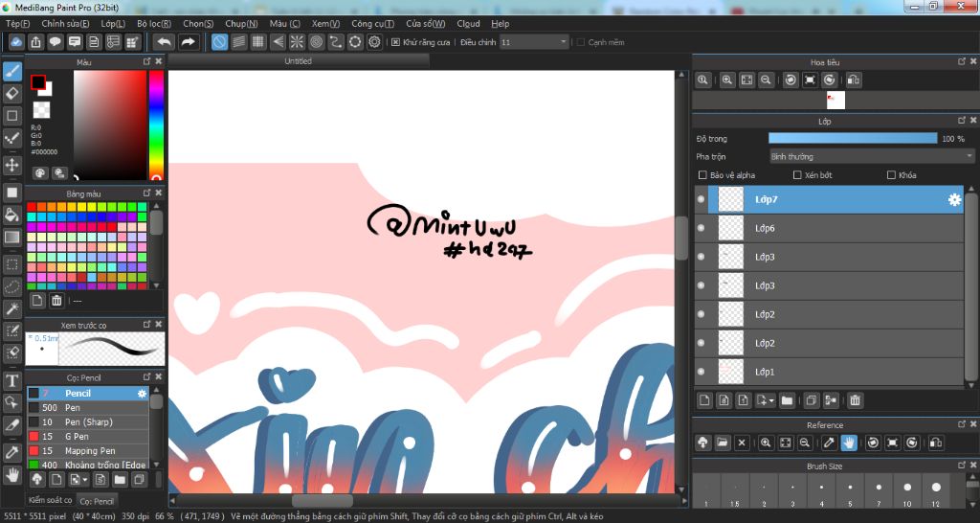Open snap settings gear

pos(374,42)
